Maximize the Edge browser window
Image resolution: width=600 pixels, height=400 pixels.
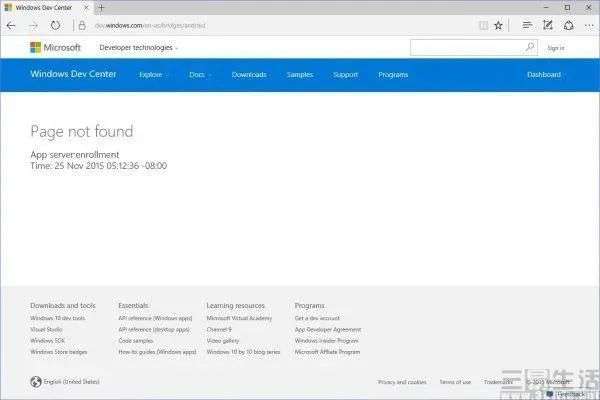pos(567,7)
